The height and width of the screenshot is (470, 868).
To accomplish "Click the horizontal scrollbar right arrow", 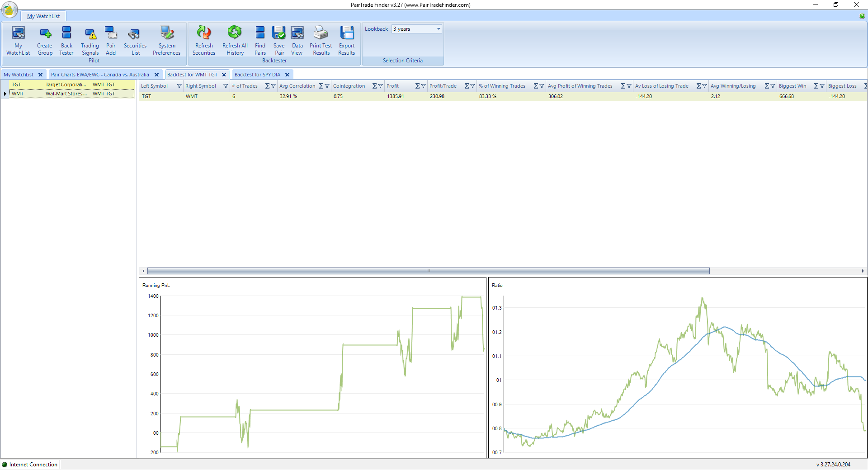I will [x=863, y=271].
